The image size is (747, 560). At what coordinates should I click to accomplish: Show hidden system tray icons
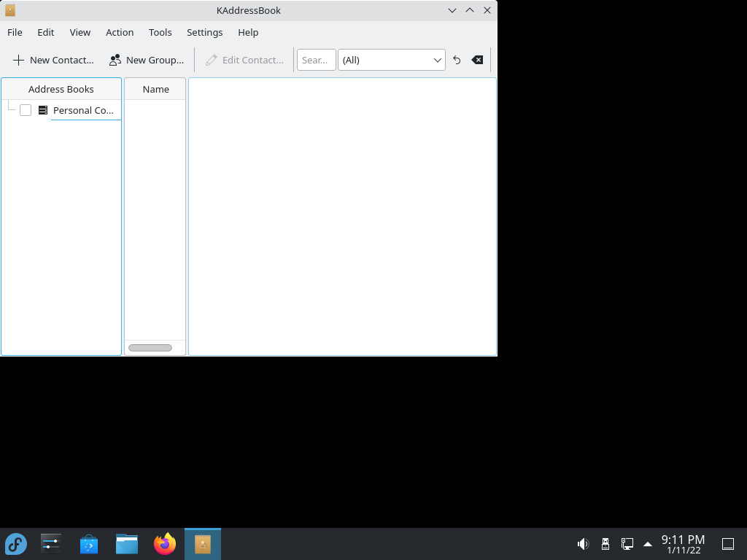(x=648, y=544)
